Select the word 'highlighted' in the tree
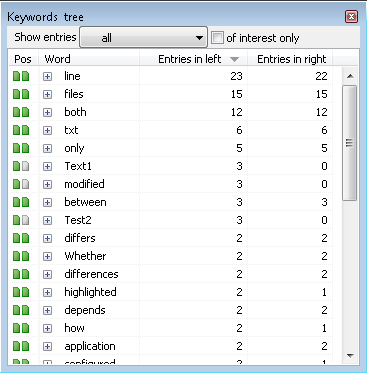367x373 pixels. [90, 292]
